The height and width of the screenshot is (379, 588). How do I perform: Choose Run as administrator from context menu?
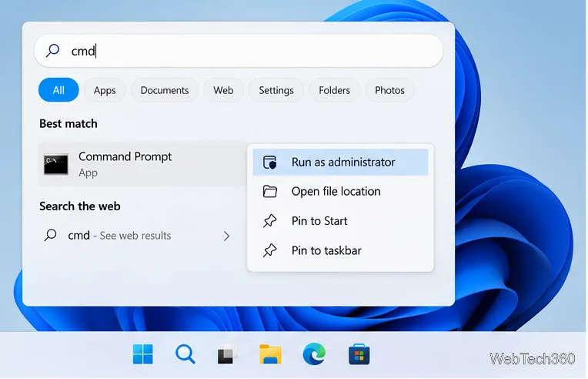[340, 162]
